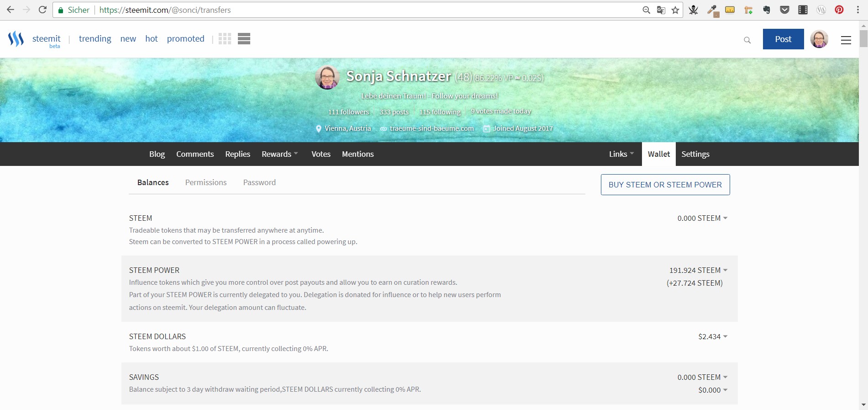
Task: Click the page's vertical scrollbar thumb
Action: [x=863, y=38]
